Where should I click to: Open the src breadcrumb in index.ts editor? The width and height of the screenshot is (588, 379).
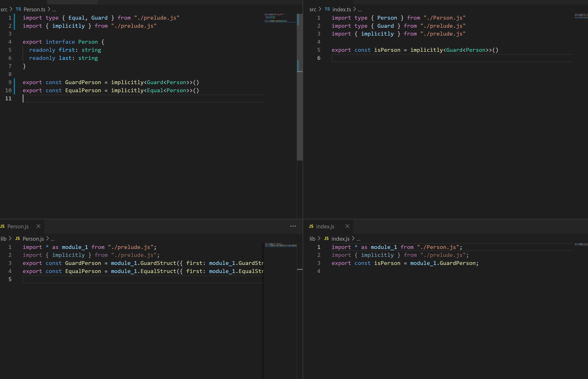[x=313, y=9]
